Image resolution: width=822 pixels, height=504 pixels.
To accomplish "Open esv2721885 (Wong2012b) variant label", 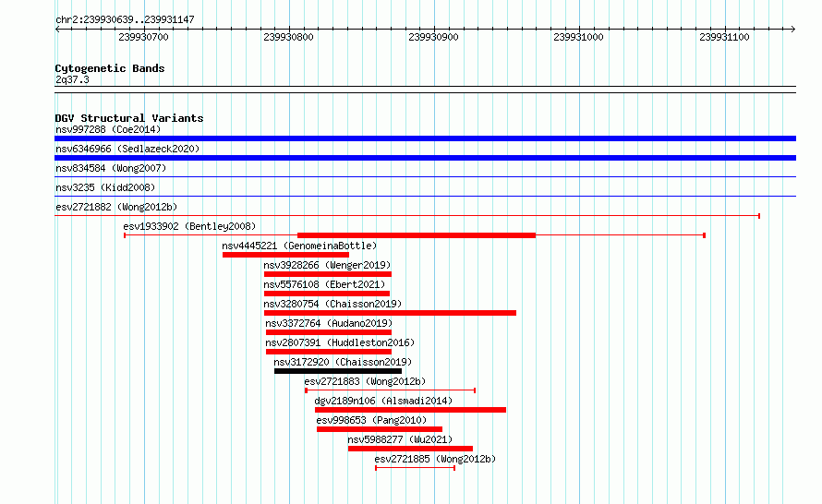I will click(435, 459).
